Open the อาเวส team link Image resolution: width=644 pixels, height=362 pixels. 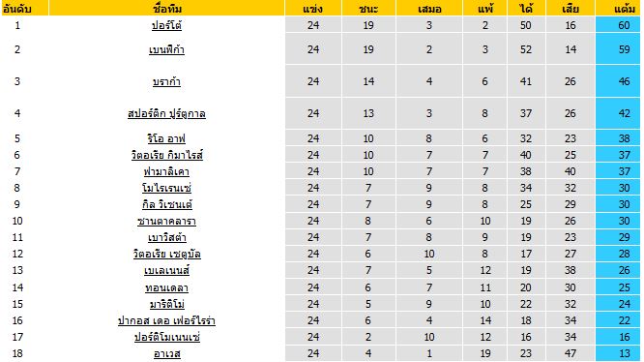coord(166,353)
